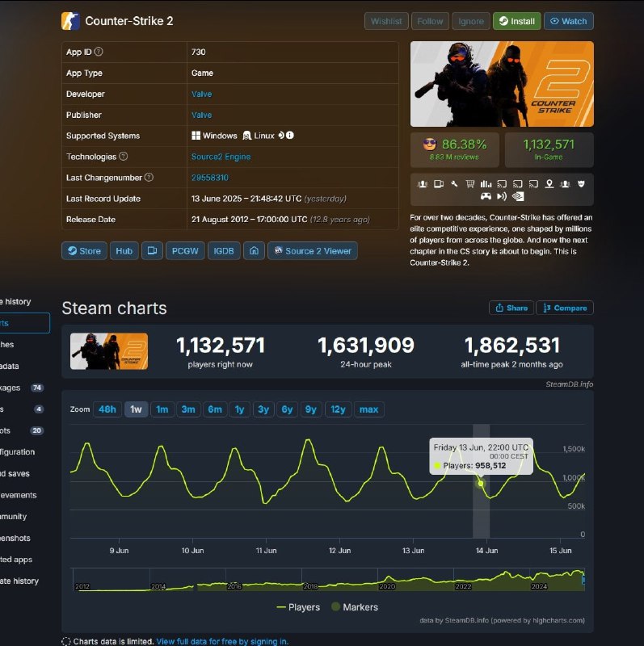Click the wrench feature icon

click(454, 183)
